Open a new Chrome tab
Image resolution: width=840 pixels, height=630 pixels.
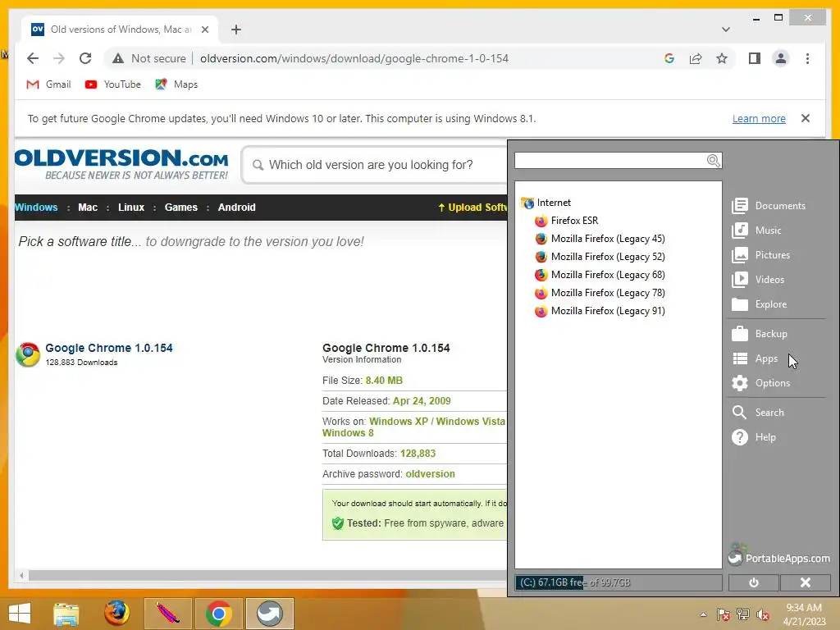coord(235,30)
